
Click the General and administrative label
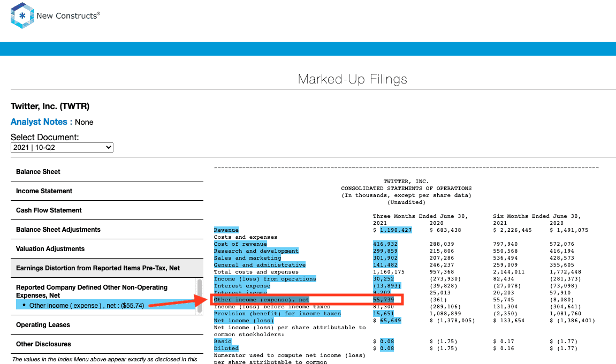260,265
